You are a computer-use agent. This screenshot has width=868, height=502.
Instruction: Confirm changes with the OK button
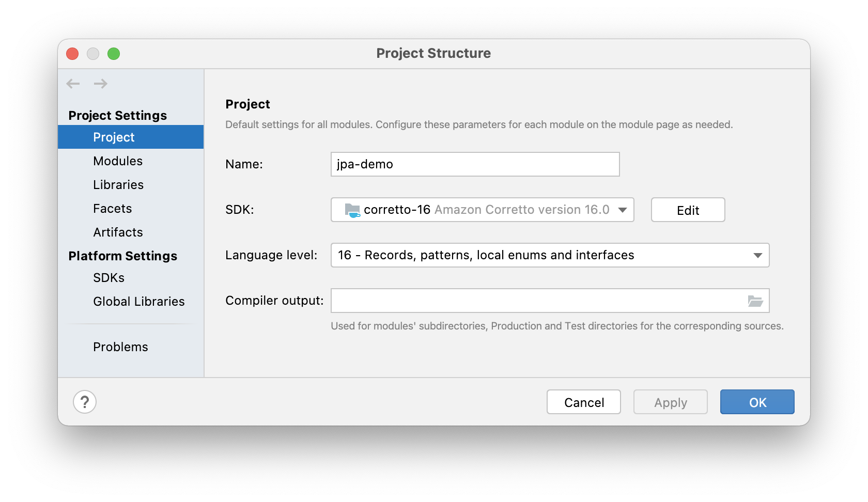tap(756, 402)
